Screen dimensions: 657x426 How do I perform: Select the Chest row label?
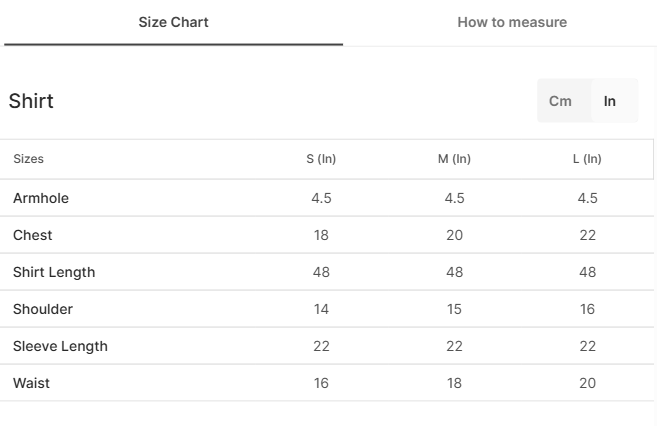click(33, 235)
